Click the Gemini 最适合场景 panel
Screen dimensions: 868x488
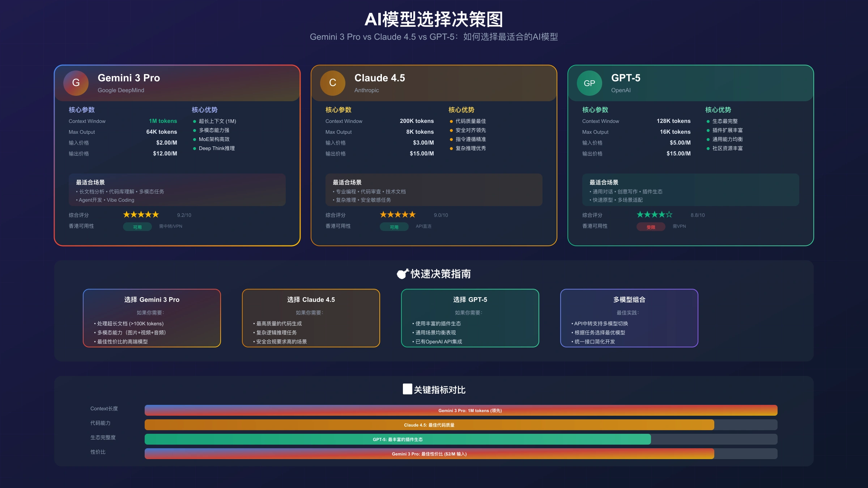pyautogui.click(x=177, y=190)
